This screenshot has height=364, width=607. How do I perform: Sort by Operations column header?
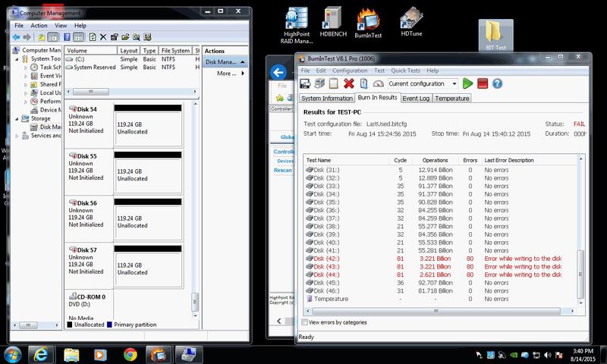pos(435,160)
